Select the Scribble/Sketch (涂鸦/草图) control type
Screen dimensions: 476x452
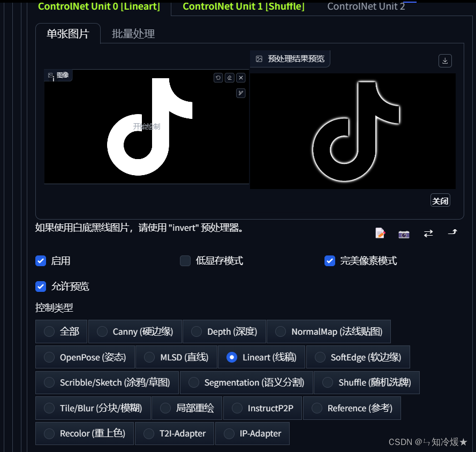(107, 382)
